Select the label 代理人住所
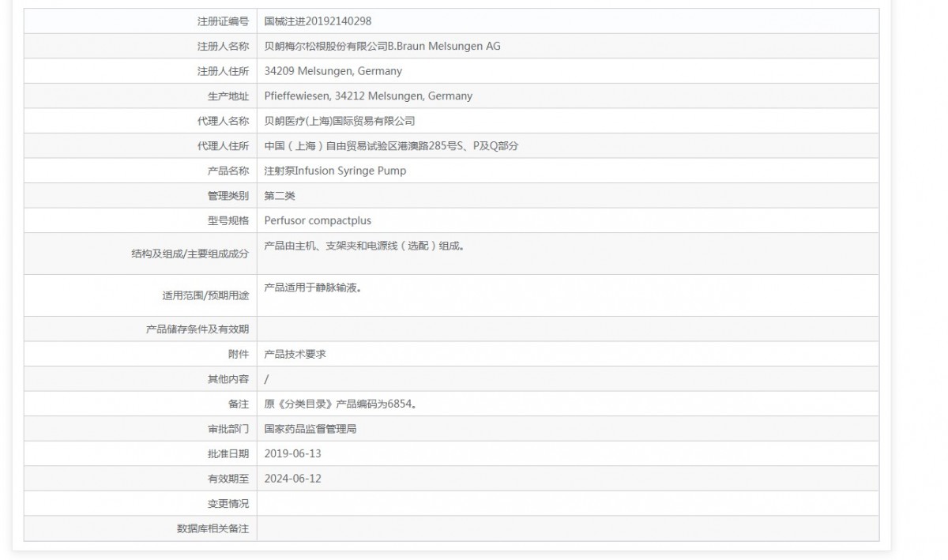This screenshot has height=560, width=948. click(x=223, y=146)
